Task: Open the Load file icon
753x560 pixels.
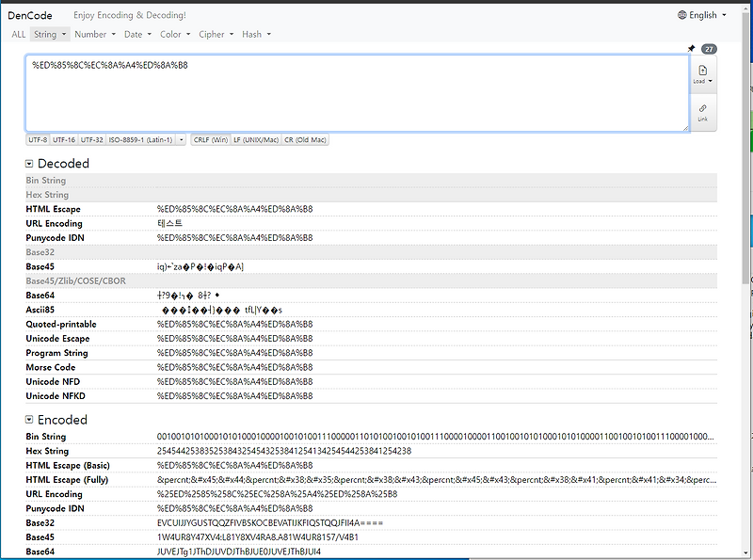Action: pos(703,71)
